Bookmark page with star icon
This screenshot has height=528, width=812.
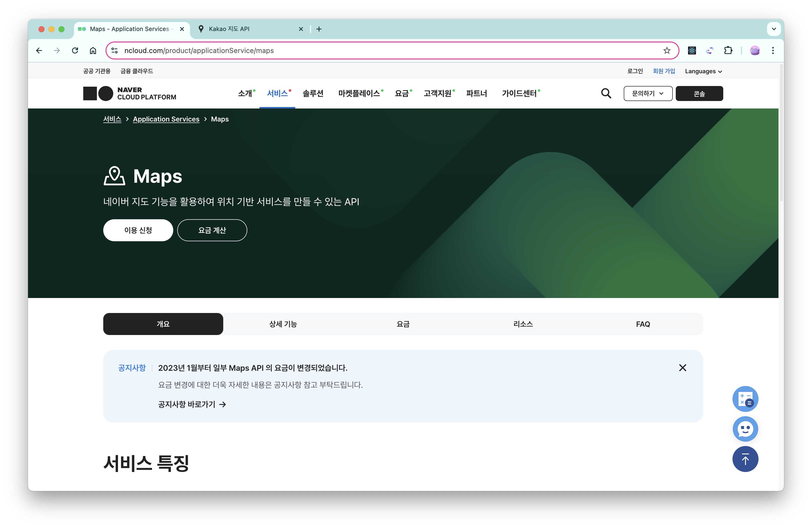tap(667, 50)
